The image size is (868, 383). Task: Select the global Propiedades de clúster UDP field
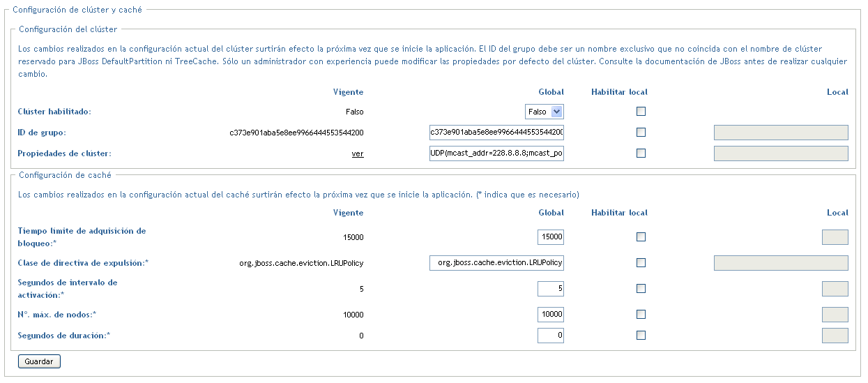(496, 153)
